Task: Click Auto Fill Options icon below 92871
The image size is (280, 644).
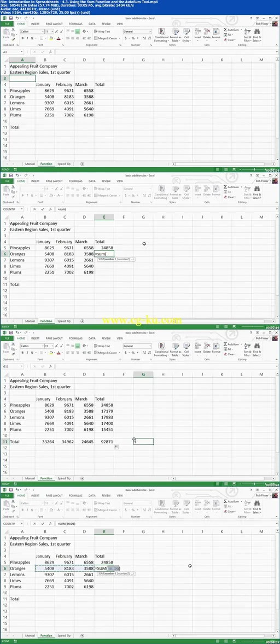Action: coord(116,447)
